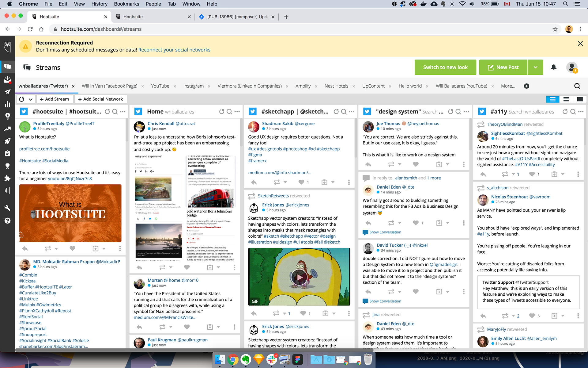Like the ProfileTreeItaly tweet
This screenshot has width=588, height=368.
coord(72,248)
